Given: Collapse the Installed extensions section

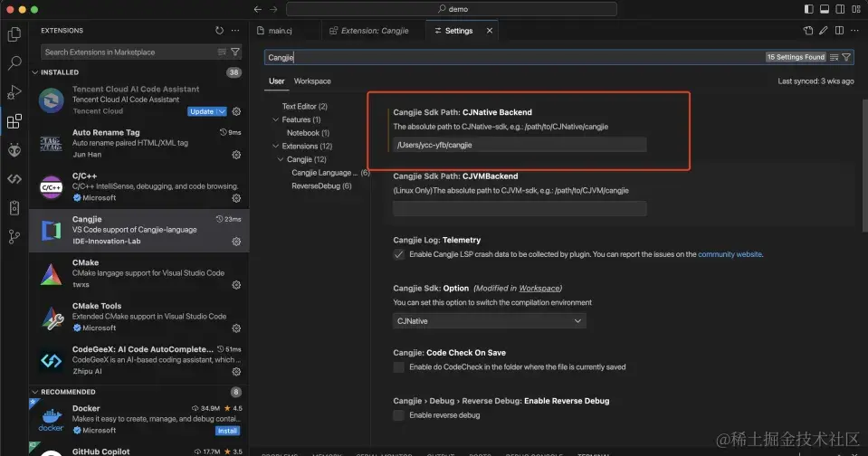Looking at the screenshot, I should point(35,72).
